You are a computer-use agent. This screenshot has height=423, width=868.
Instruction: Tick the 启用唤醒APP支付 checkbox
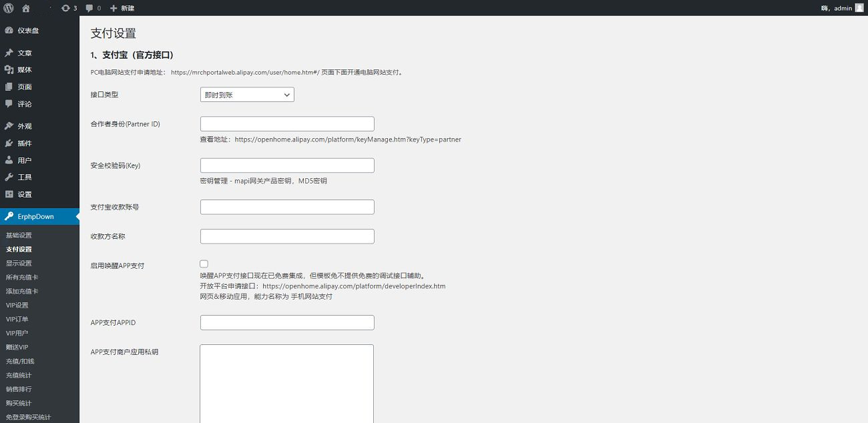[x=204, y=264]
